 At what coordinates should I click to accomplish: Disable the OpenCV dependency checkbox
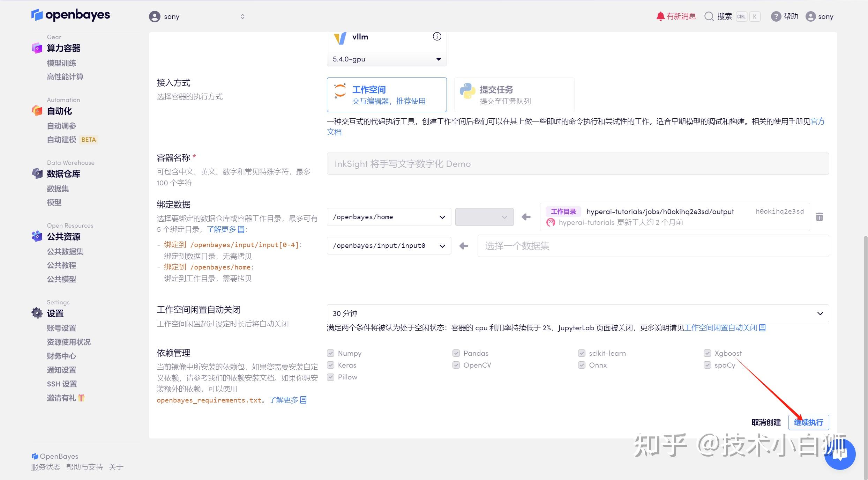456,365
